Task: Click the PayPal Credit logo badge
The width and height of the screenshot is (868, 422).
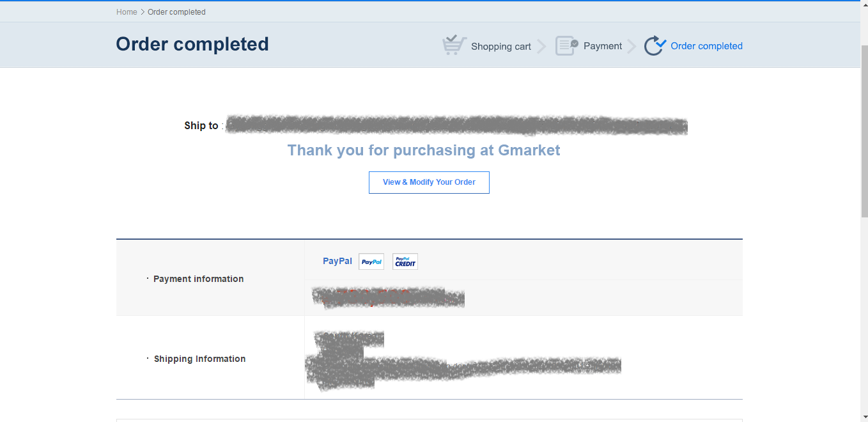Action: pos(405,262)
